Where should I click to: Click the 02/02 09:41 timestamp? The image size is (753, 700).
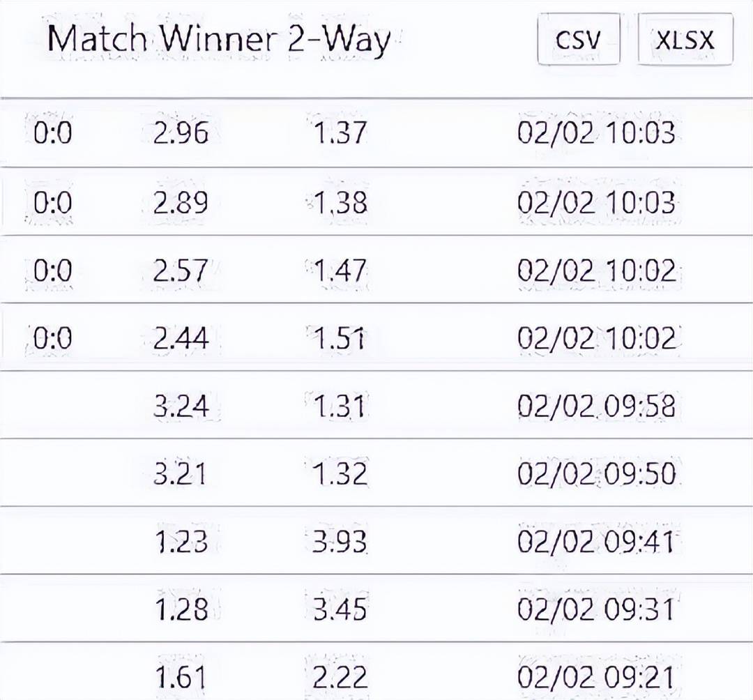click(596, 542)
